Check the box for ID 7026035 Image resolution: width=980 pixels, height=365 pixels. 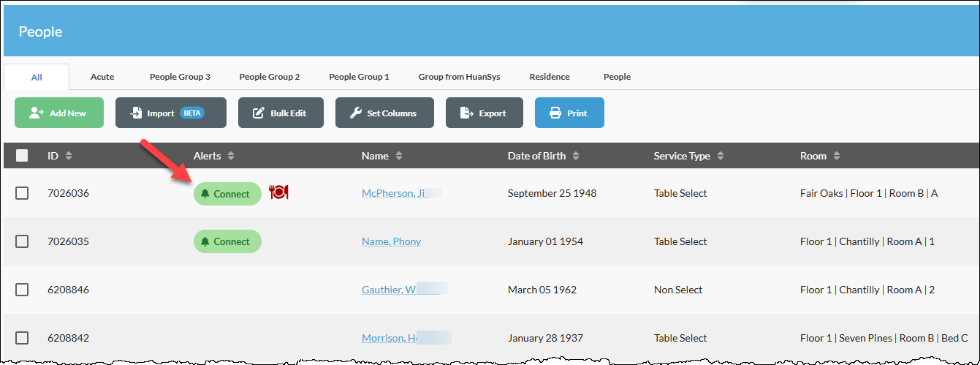click(x=22, y=241)
